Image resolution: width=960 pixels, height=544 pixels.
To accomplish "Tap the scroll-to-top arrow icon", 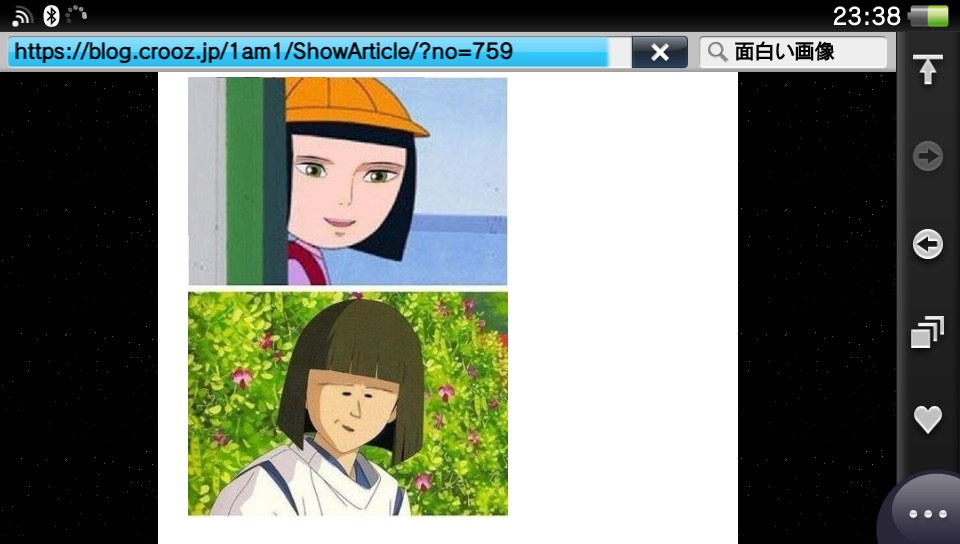I will click(927, 69).
